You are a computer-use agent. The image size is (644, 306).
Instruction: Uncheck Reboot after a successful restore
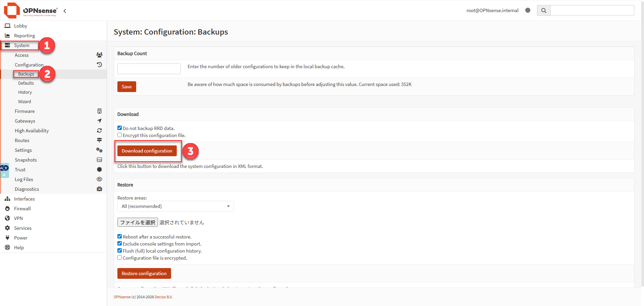120,236
